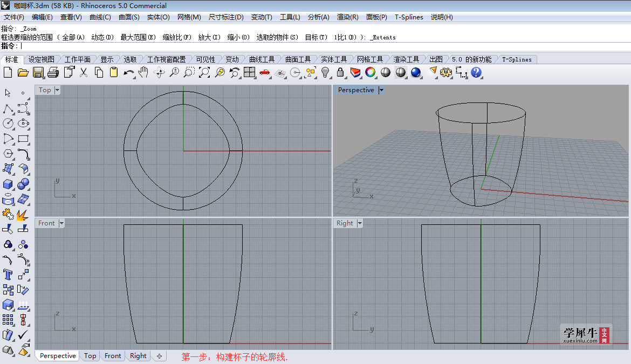Click the 放大(I) command option
Viewport: 631px width, 364px height.
pyautogui.click(x=209, y=37)
